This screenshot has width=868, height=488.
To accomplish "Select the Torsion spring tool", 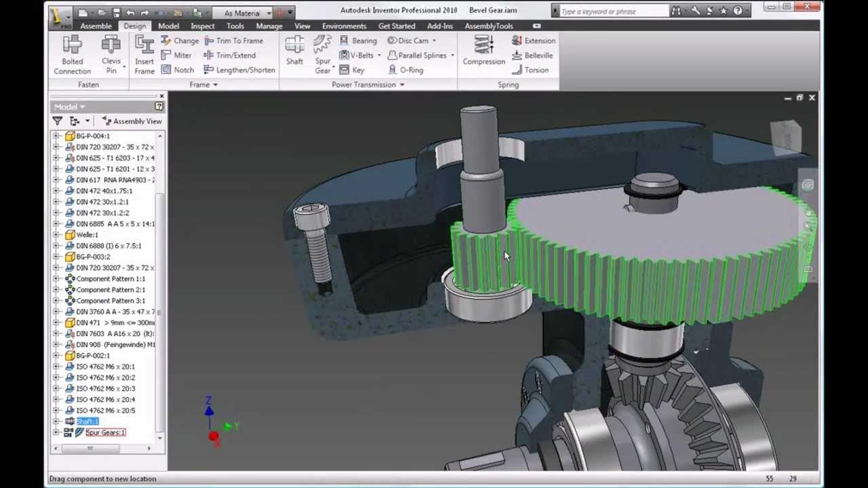I will [530, 70].
